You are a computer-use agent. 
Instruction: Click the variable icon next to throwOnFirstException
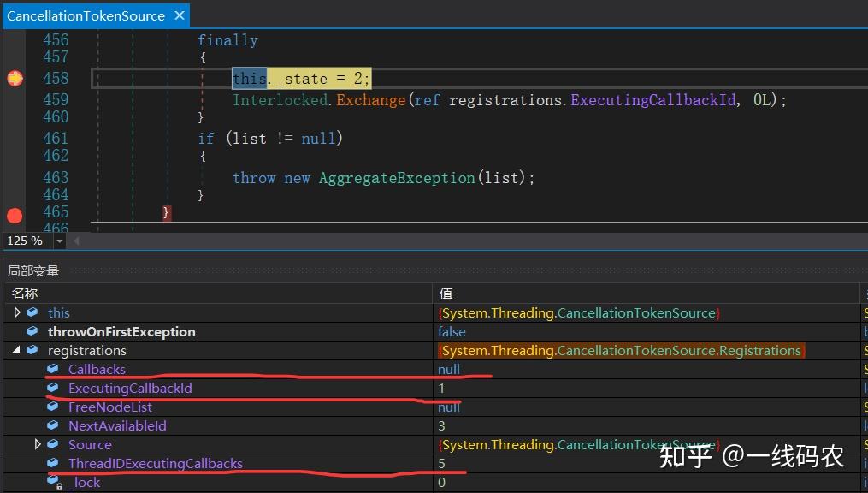[x=32, y=331]
